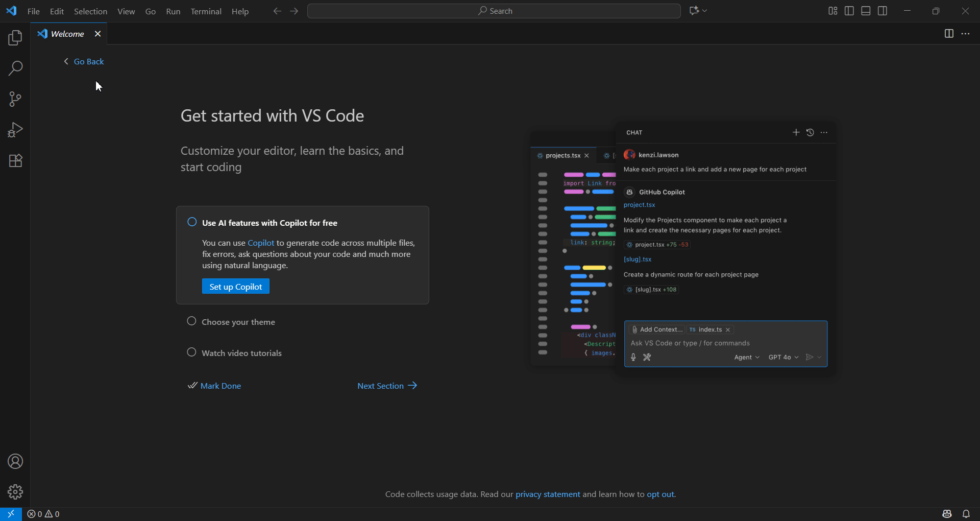Screen dimensions: 980x521
Task: Select the Welcome tab
Action: point(68,34)
